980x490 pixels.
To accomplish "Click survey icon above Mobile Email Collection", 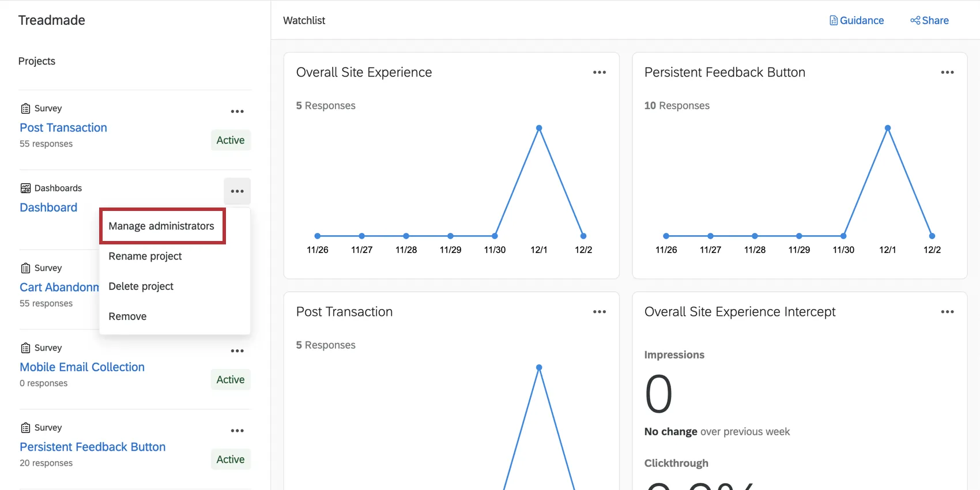I will [25, 348].
